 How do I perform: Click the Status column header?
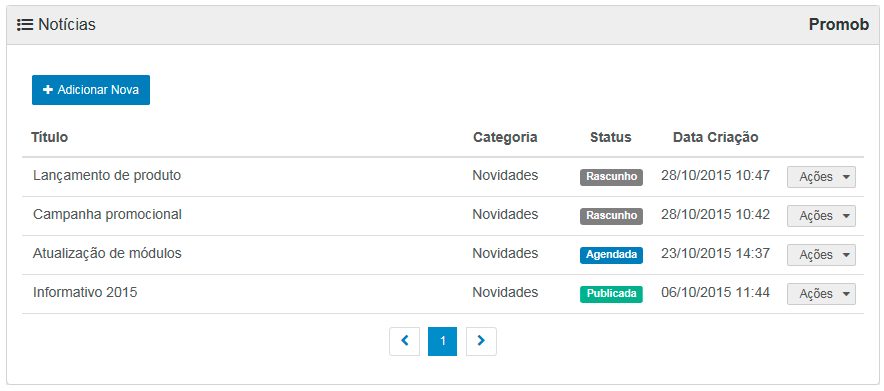pyautogui.click(x=611, y=137)
